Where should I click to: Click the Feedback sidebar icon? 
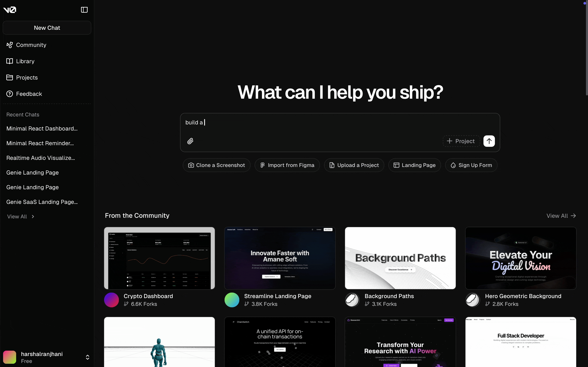(x=10, y=94)
